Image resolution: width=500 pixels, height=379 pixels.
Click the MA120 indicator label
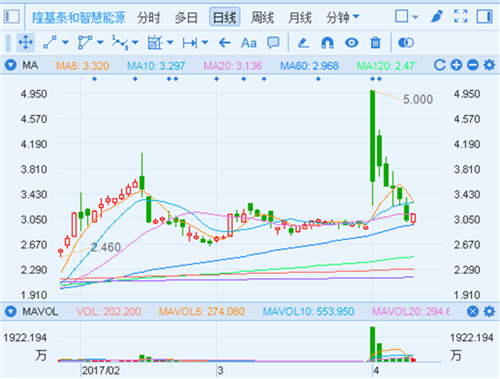(x=387, y=66)
